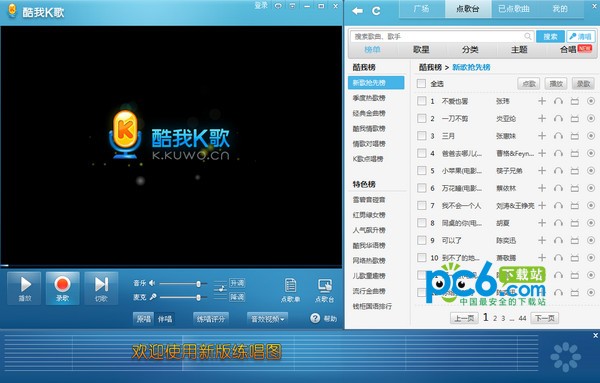Switch to the 已点歌曲 tab
600x383 pixels.
pos(514,9)
